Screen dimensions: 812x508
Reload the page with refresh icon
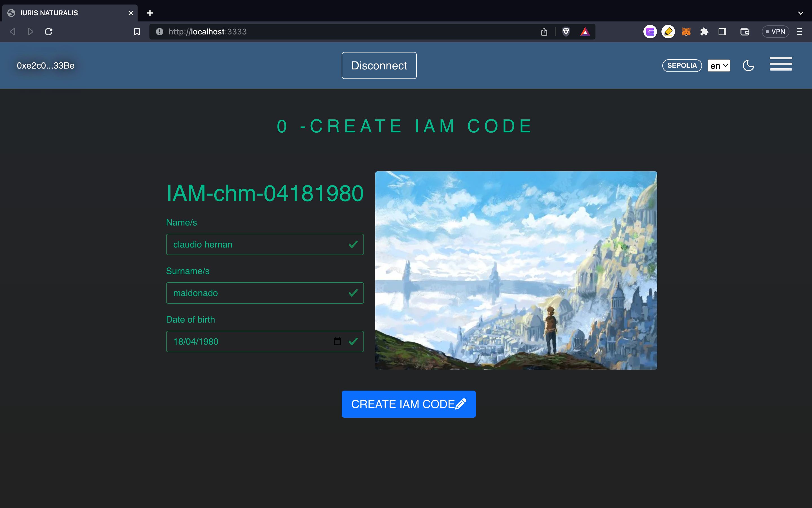pyautogui.click(x=49, y=32)
